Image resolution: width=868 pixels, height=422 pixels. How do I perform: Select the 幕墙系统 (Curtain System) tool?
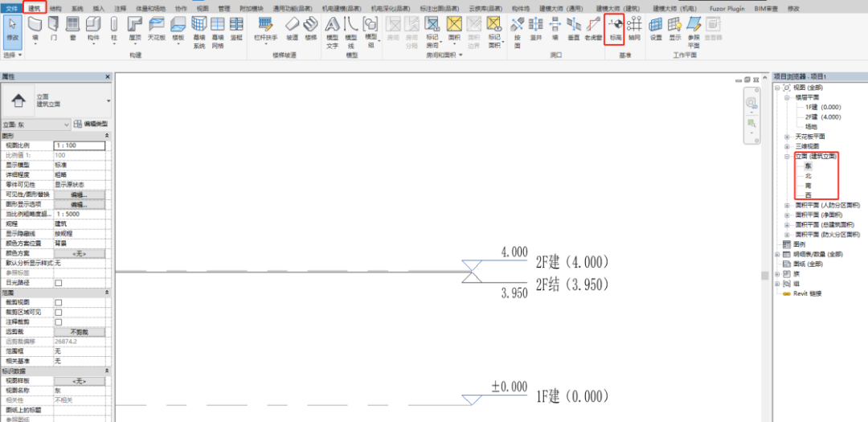(199, 33)
